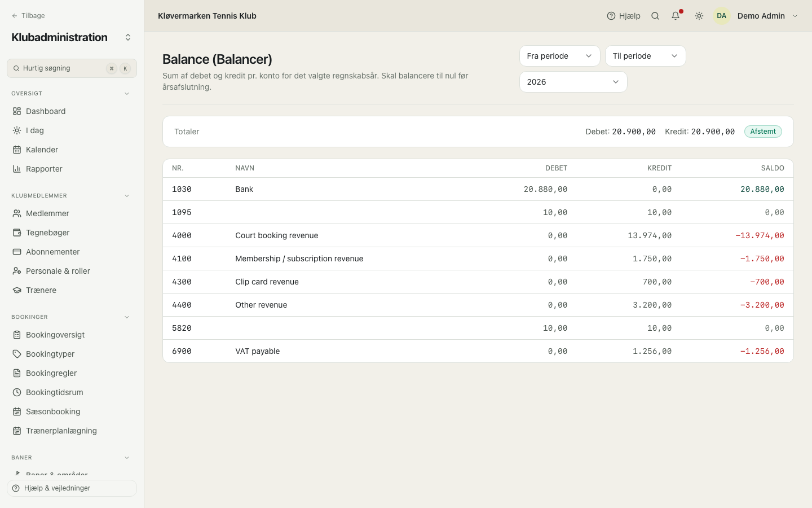The image size is (812, 508).
Task: Click the back arrow next to Tilbage
Action: pos(15,16)
